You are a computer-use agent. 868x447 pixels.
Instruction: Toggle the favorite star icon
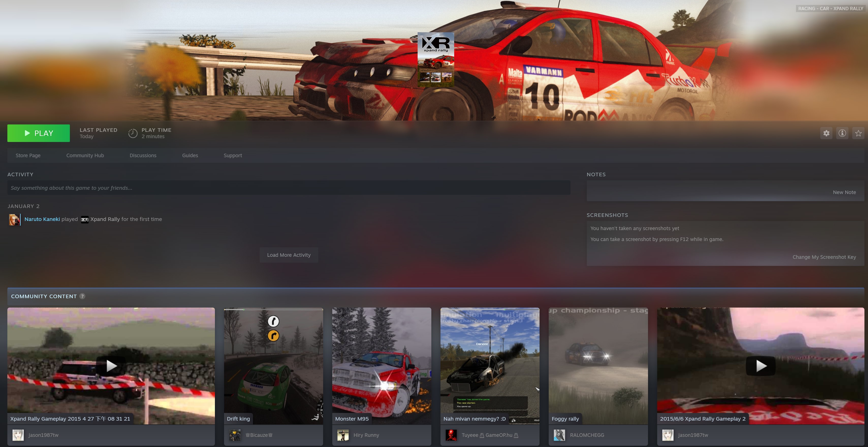coord(858,133)
